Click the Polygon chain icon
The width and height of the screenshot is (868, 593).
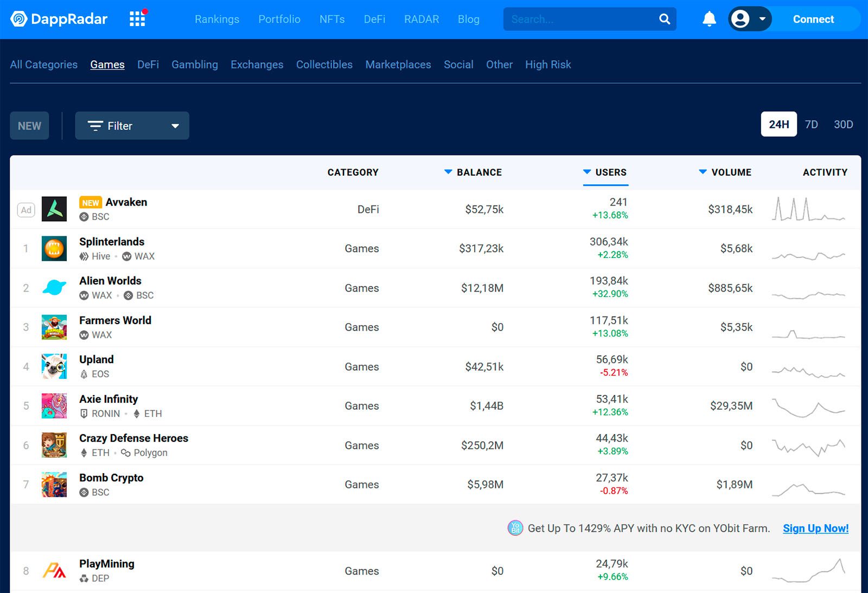pos(125,453)
